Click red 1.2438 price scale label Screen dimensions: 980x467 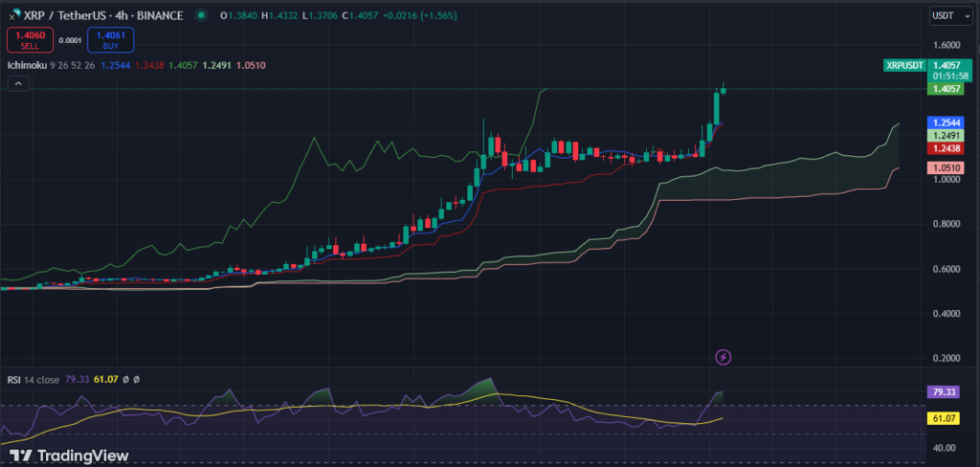(x=945, y=148)
